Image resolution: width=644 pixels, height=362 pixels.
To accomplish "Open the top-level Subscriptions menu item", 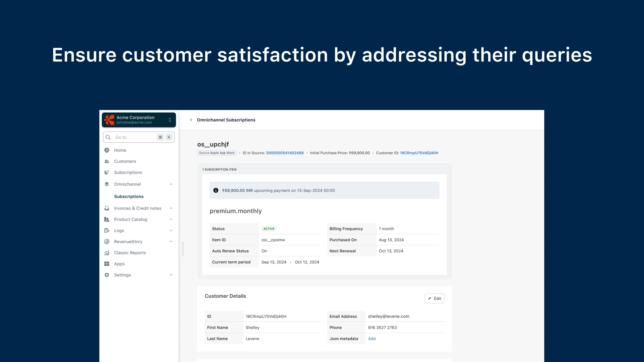I will click(x=128, y=173).
